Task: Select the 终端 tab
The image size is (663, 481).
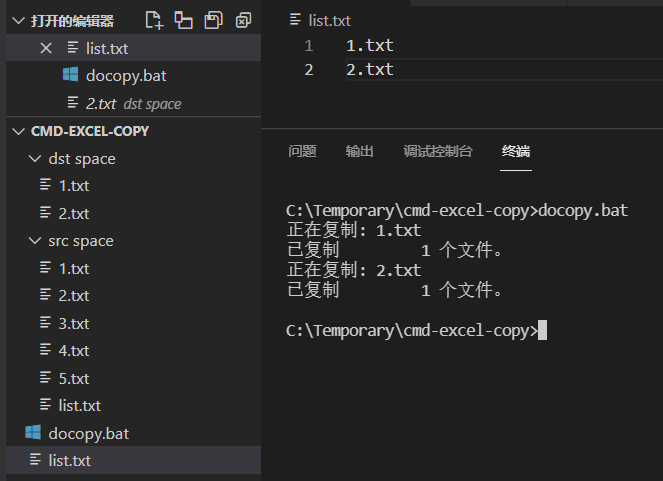Action: (x=516, y=152)
